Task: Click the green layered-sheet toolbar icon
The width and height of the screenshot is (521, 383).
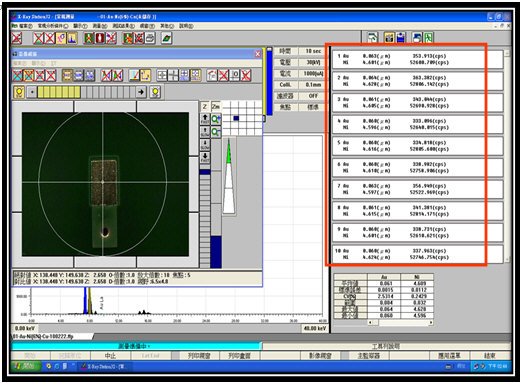Action: click(166, 38)
